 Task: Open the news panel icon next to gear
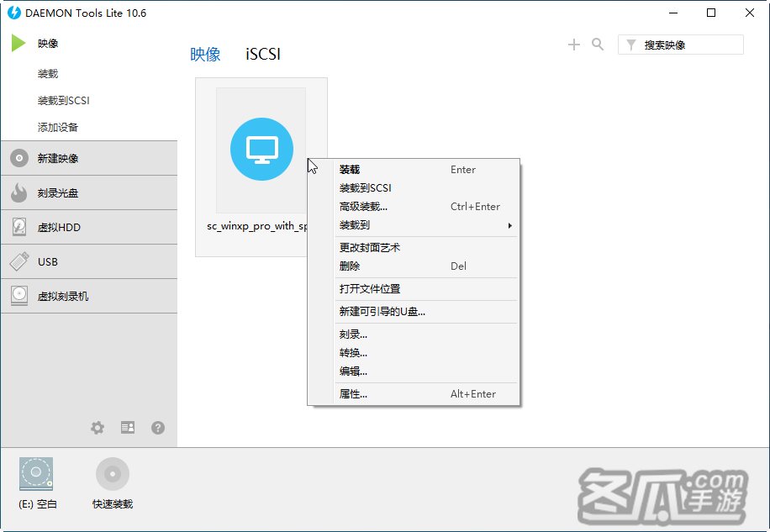pos(128,428)
